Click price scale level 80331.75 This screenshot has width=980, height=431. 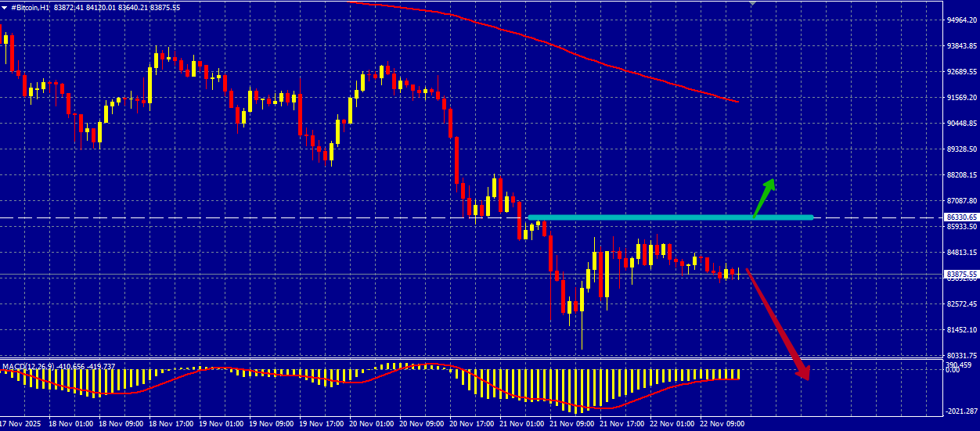(961, 356)
